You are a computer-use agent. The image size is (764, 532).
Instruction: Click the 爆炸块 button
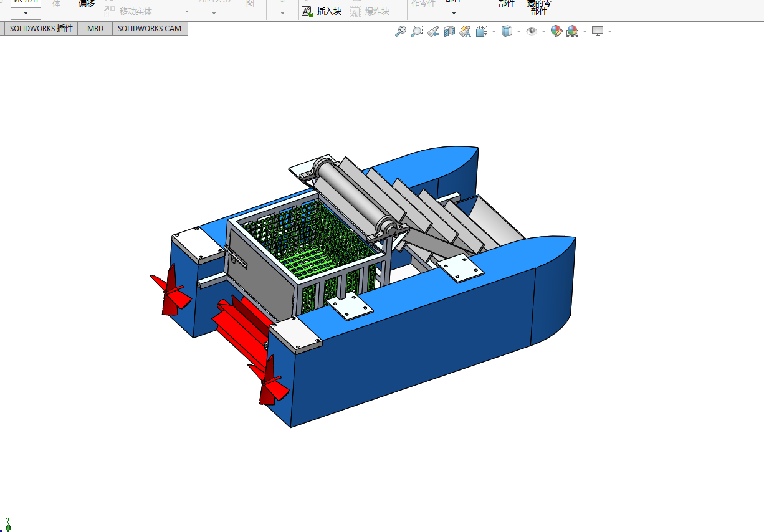click(370, 11)
